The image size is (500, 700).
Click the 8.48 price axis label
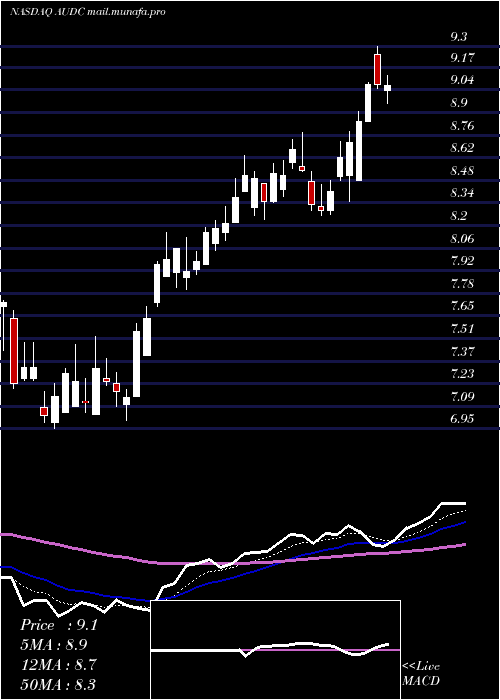(462, 171)
